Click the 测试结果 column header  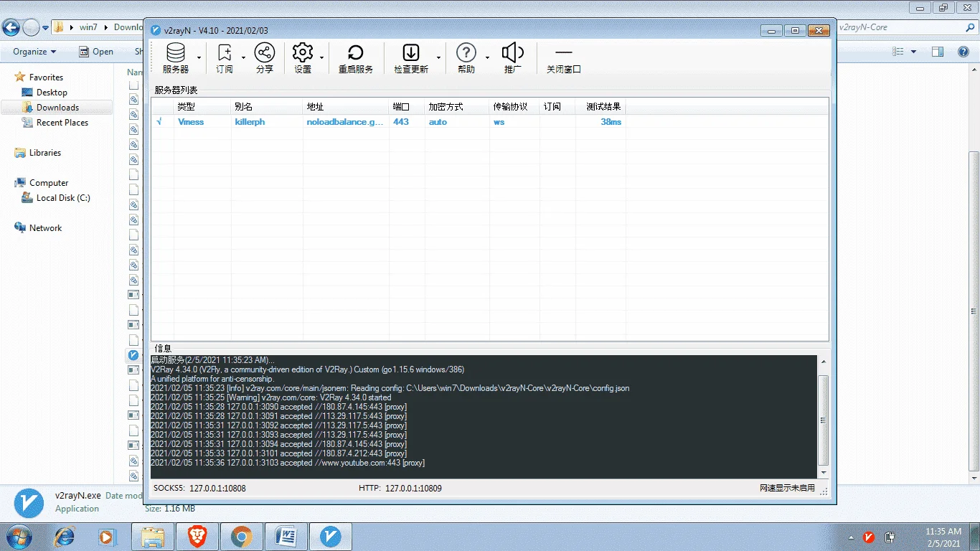coord(600,107)
